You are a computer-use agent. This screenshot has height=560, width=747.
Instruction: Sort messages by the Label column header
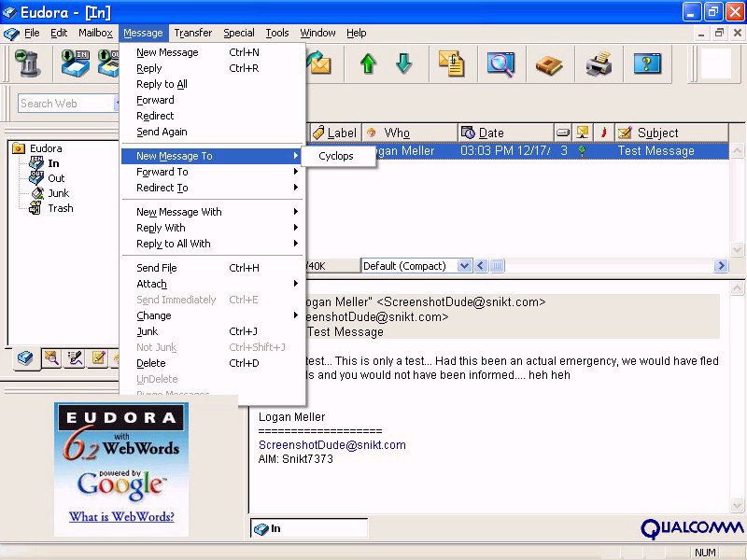point(335,133)
